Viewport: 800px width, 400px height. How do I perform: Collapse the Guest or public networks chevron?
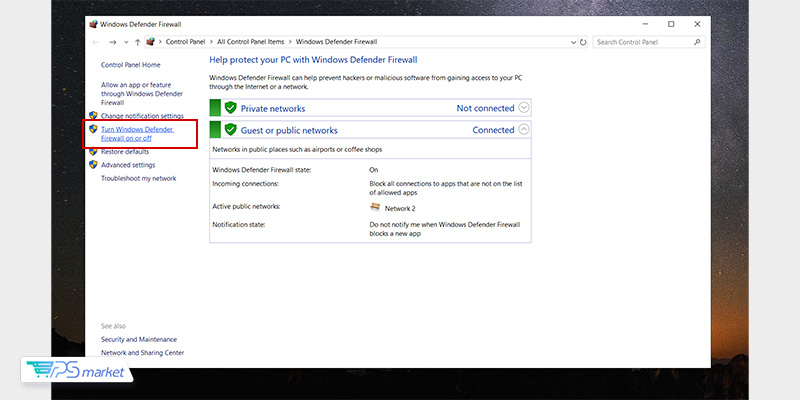click(x=524, y=130)
